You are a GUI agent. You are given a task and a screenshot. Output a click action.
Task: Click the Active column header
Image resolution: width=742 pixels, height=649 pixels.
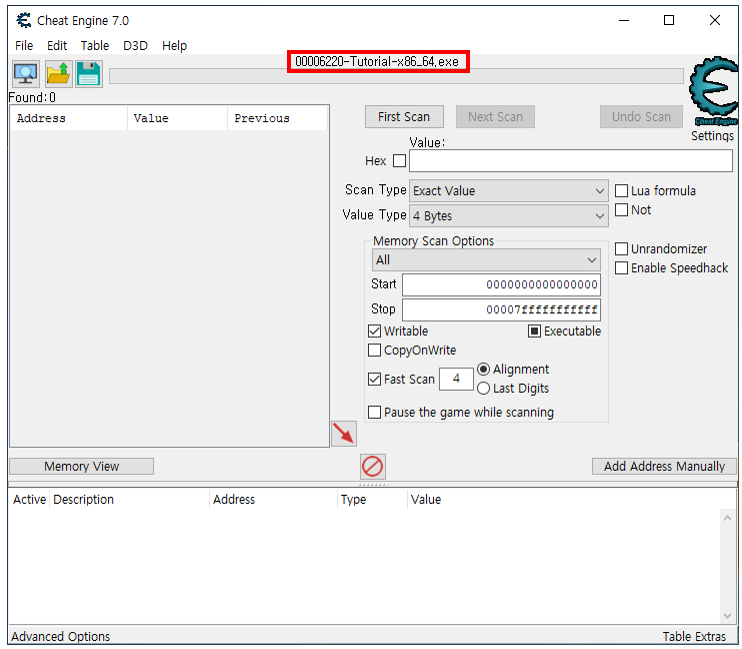(29, 499)
